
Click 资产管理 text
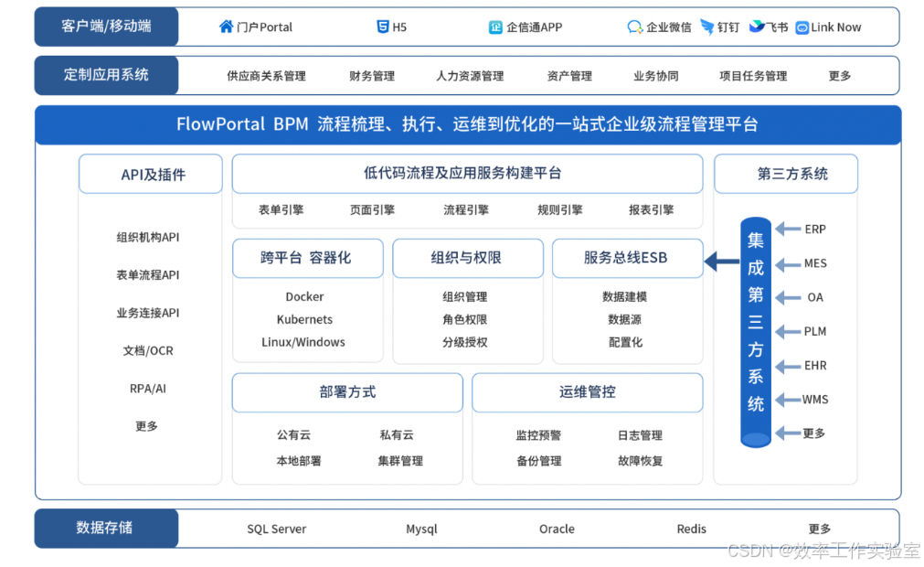(x=569, y=76)
